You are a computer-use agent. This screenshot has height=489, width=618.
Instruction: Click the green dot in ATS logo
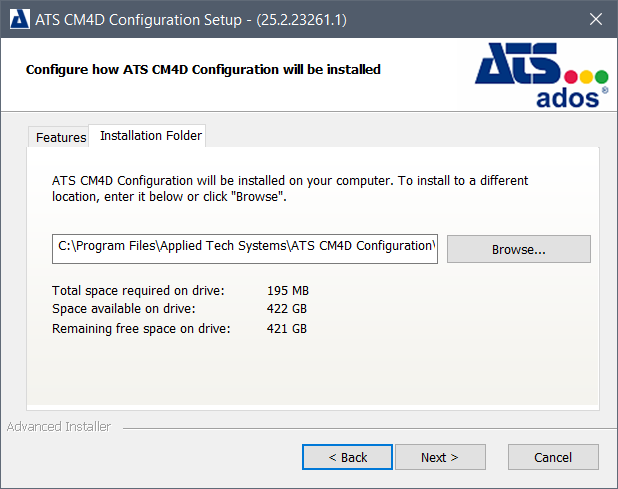pyautogui.click(x=601, y=77)
